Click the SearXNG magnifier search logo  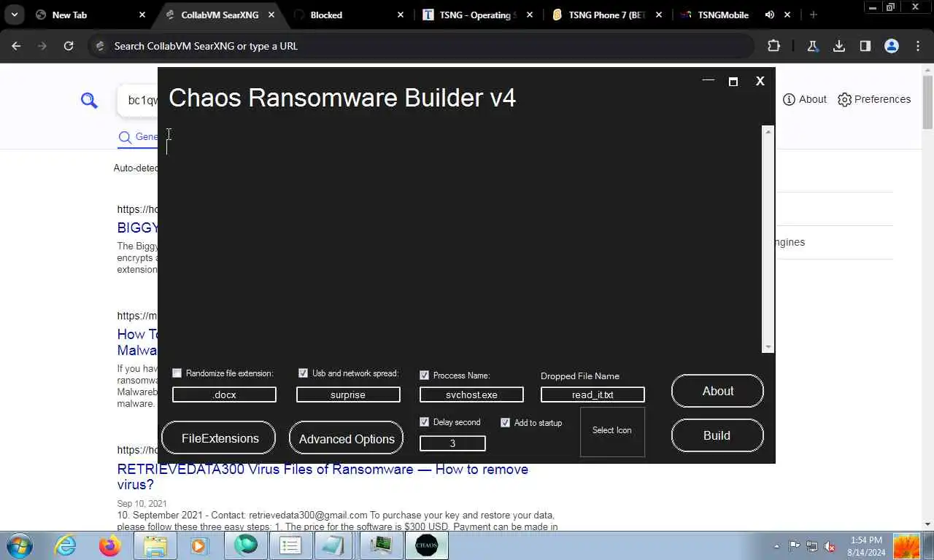(89, 101)
